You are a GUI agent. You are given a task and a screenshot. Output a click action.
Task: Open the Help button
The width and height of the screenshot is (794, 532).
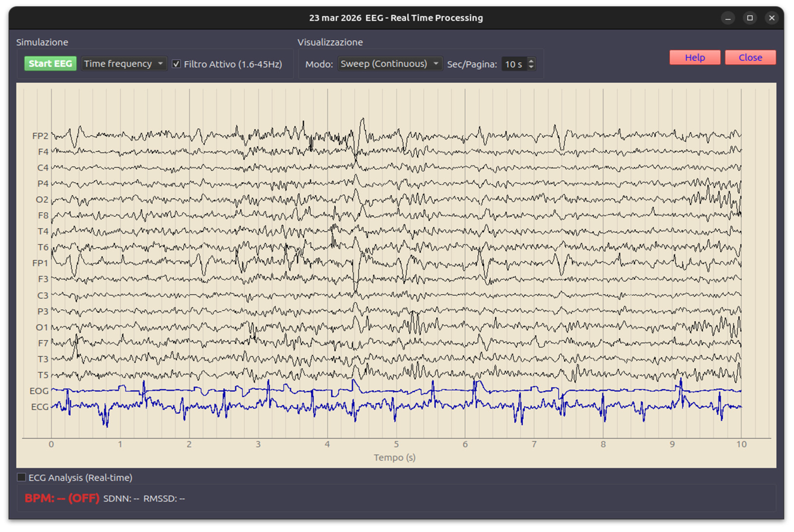pyautogui.click(x=695, y=57)
